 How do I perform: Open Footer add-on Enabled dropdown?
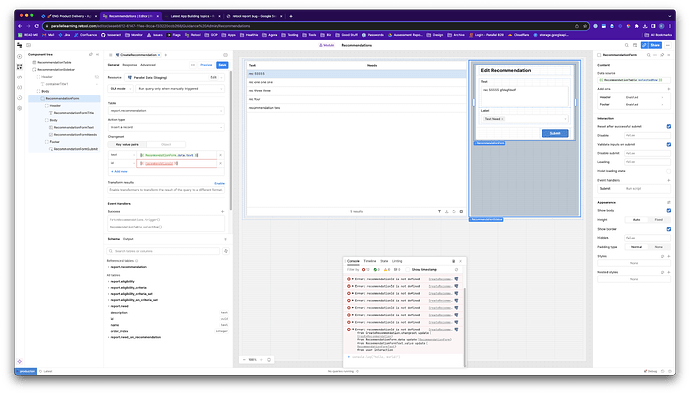pos(644,105)
